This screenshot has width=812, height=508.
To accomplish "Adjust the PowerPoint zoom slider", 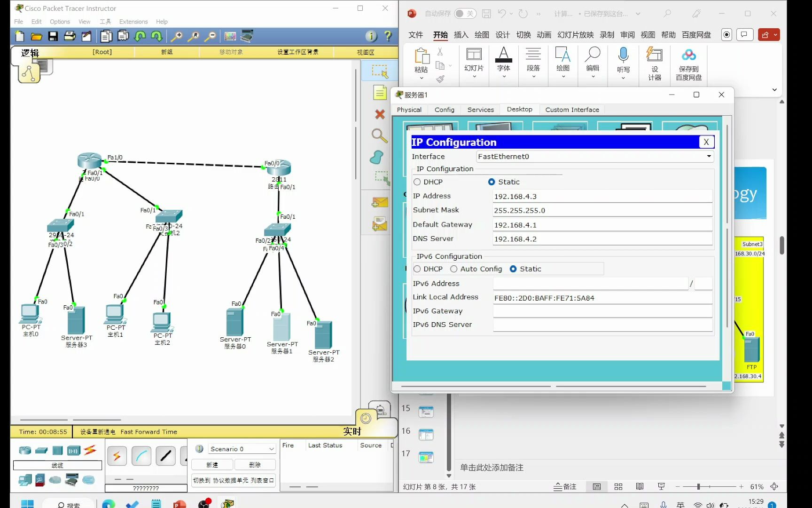I will click(699, 487).
